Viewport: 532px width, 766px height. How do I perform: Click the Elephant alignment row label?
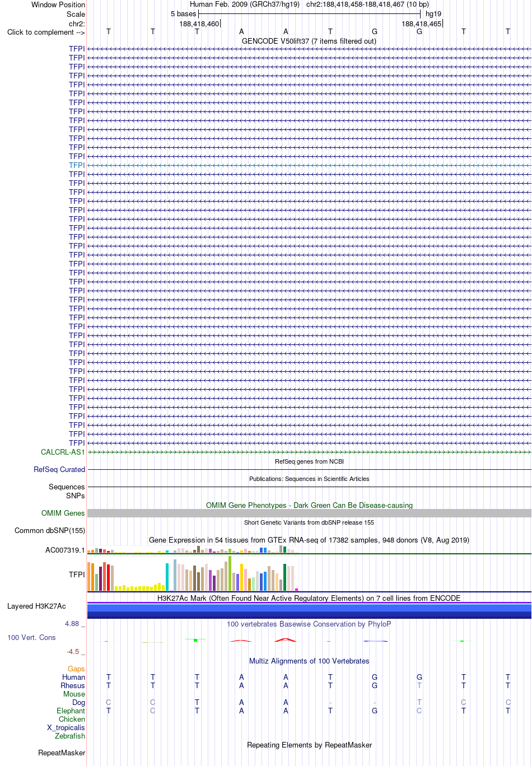point(71,711)
